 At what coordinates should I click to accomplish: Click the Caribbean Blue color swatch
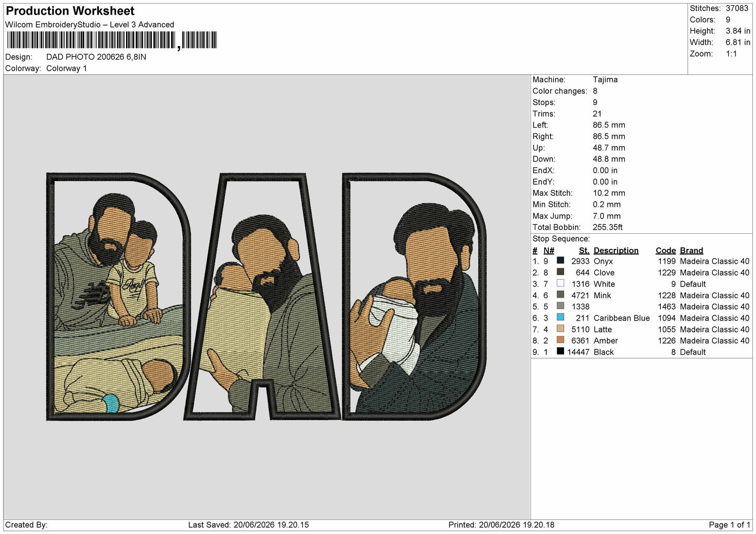tap(560, 317)
